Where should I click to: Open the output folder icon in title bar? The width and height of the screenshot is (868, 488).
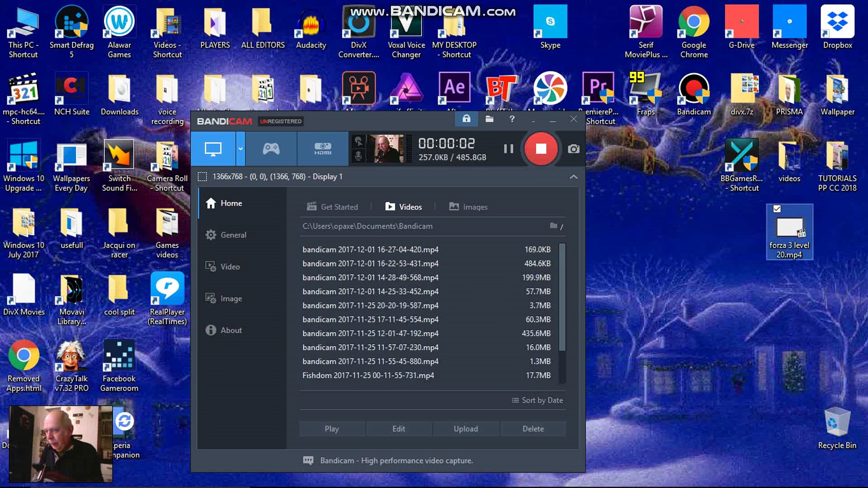[489, 119]
